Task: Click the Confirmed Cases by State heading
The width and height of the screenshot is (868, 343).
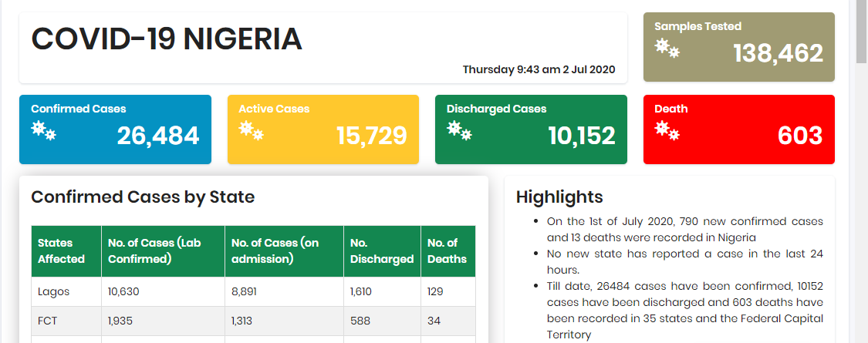Action: (143, 197)
